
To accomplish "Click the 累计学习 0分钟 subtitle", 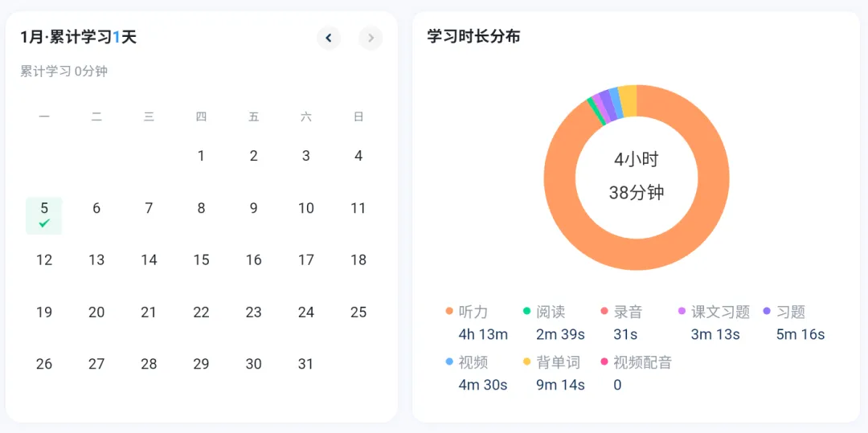I will click(63, 71).
